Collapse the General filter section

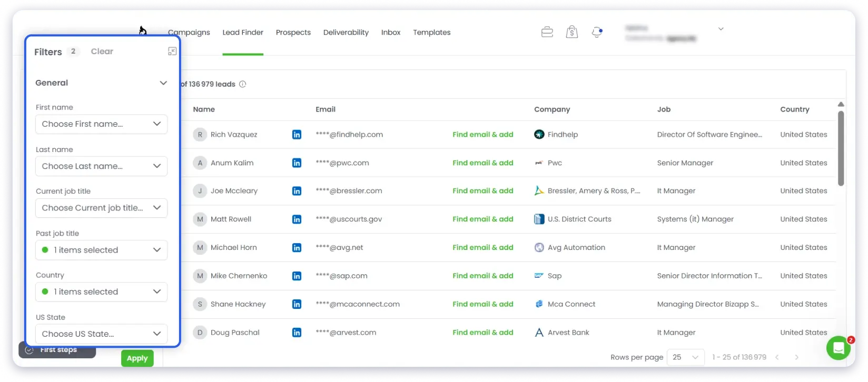pos(163,83)
